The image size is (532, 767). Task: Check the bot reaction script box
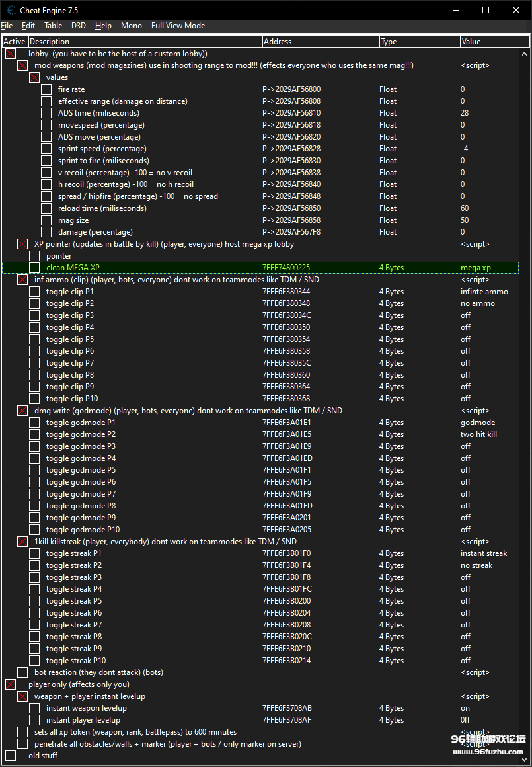pyautogui.click(x=22, y=672)
